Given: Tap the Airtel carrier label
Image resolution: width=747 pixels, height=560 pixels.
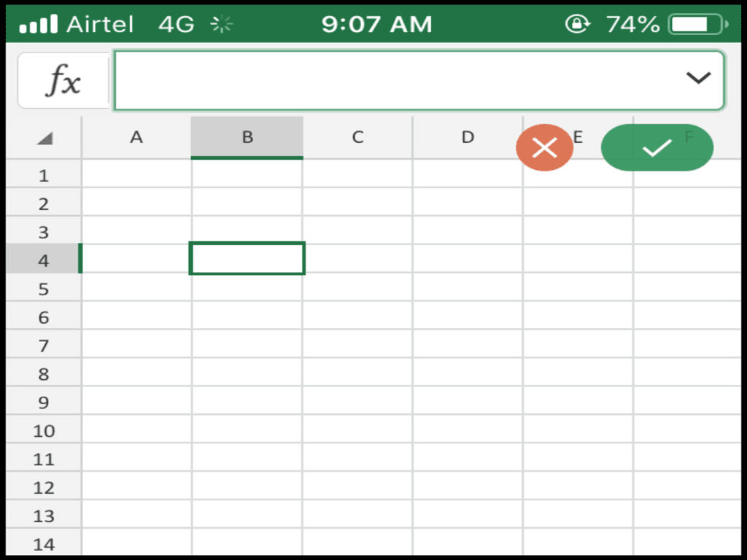Looking at the screenshot, I should tap(101, 23).
